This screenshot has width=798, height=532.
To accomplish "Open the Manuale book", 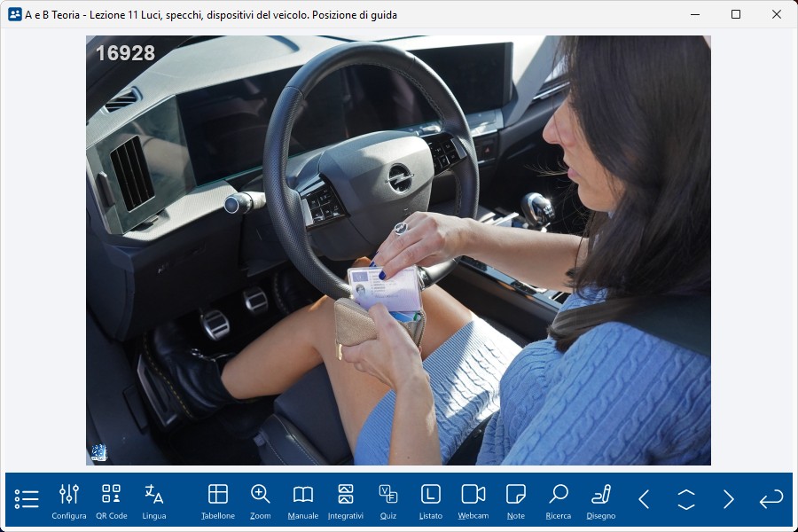I will (303, 501).
